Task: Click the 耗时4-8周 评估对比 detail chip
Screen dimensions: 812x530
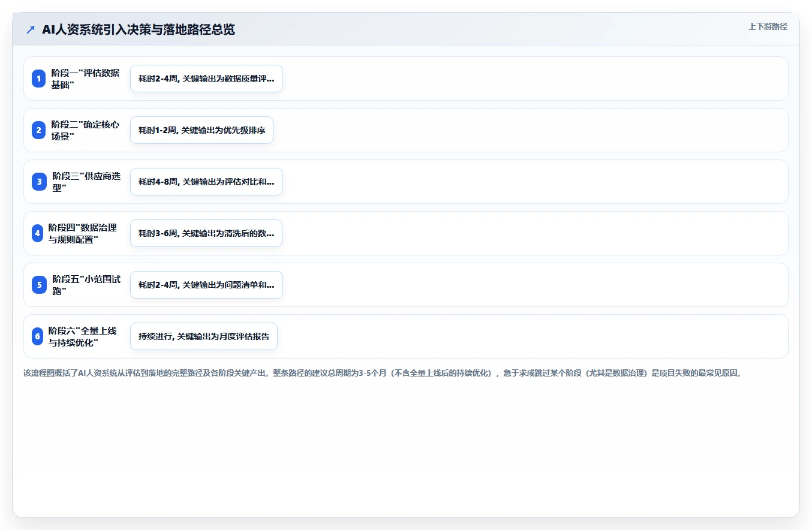Action: 206,182
